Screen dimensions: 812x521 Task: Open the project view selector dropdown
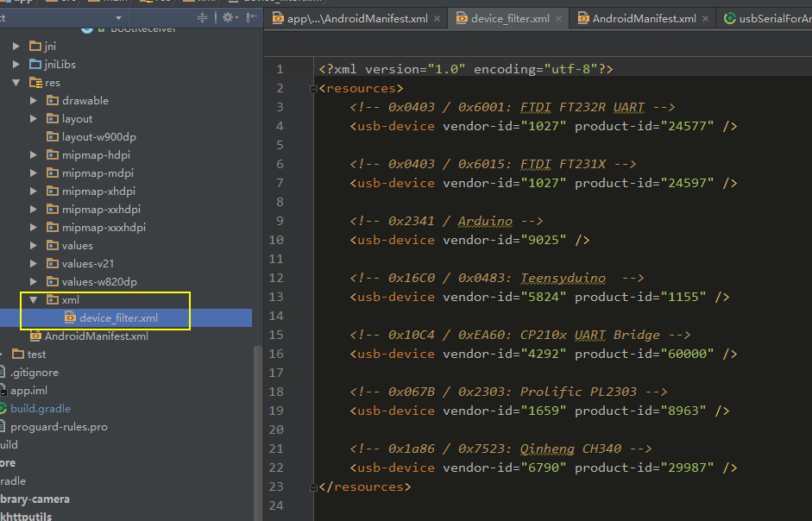tap(118, 18)
